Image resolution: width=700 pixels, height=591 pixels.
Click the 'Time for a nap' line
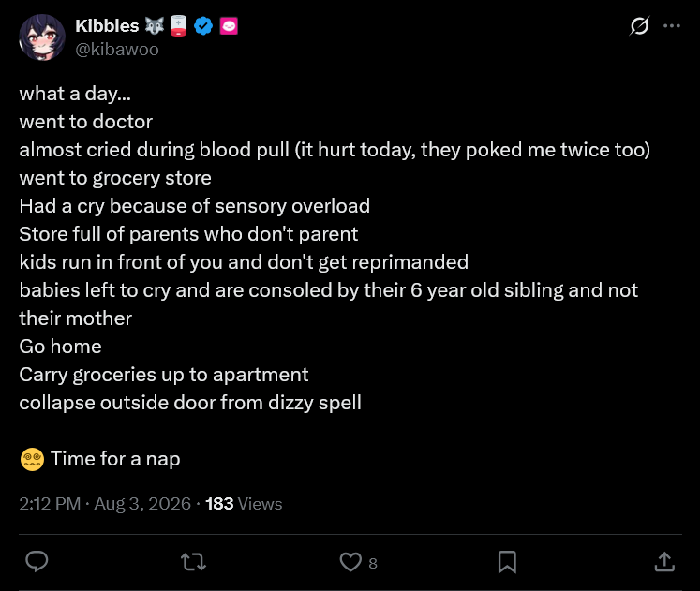pyautogui.click(x=115, y=459)
